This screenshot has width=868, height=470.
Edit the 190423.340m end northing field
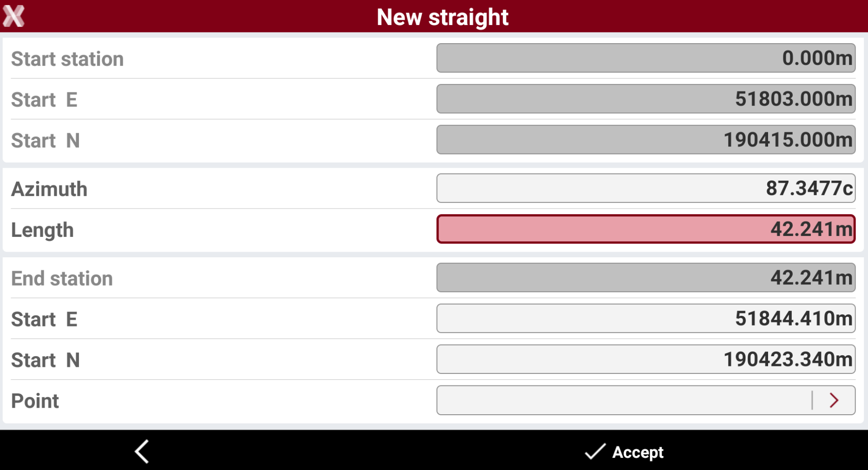tap(646, 359)
